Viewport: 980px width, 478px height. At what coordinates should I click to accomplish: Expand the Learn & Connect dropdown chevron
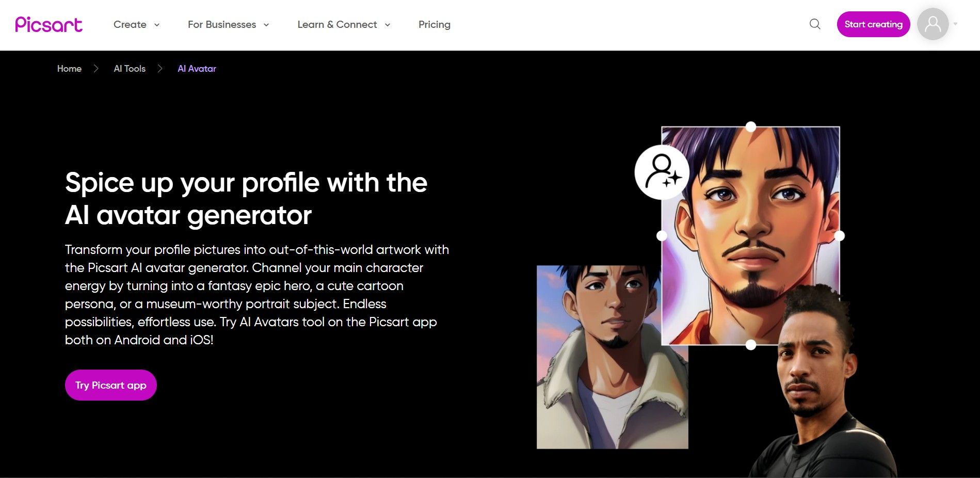[x=388, y=25]
